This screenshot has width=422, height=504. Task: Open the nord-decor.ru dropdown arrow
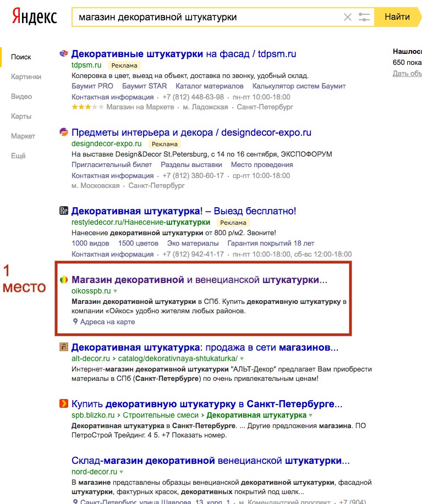tap(122, 472)
